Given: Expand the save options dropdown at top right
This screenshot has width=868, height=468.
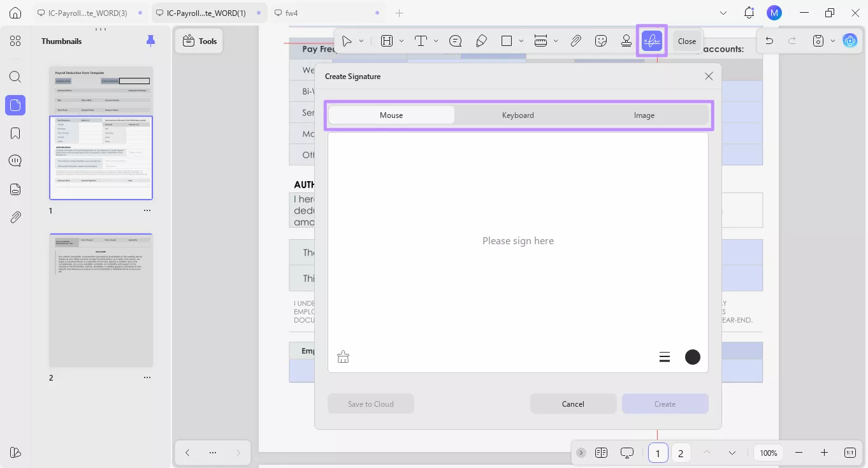Looking at the screenshot, I should pos(832,40).
